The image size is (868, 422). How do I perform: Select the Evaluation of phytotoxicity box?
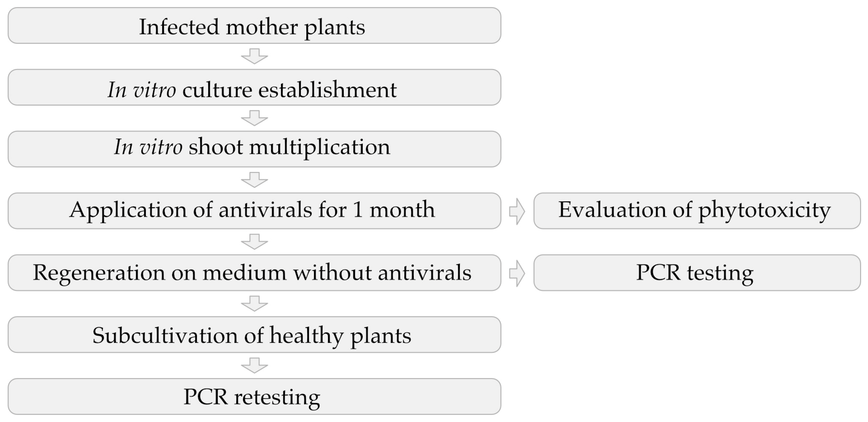(x=697, y=211)
